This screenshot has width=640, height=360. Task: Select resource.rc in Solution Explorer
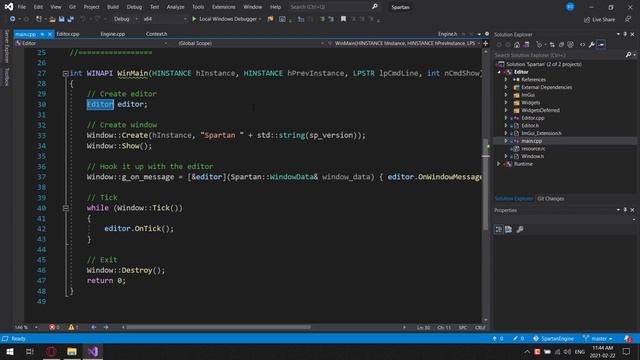point(533,149)
